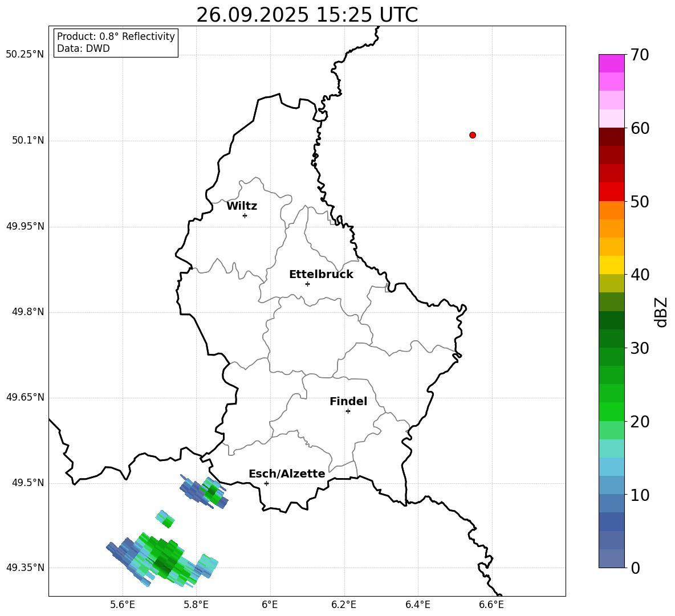675x616 pixels.
Task: Click the 10 tick on colorbar
Action: (x=640, y=495)
